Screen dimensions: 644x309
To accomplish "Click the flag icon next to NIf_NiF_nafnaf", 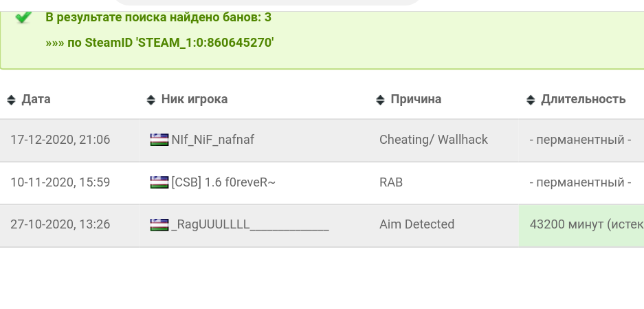I will click(159, 140).
